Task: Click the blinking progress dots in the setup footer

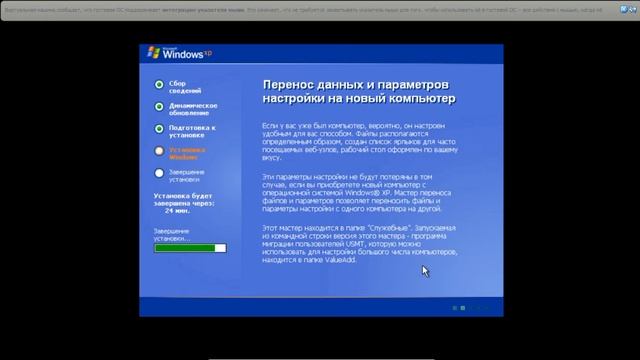Action: [x=470, y=308]
